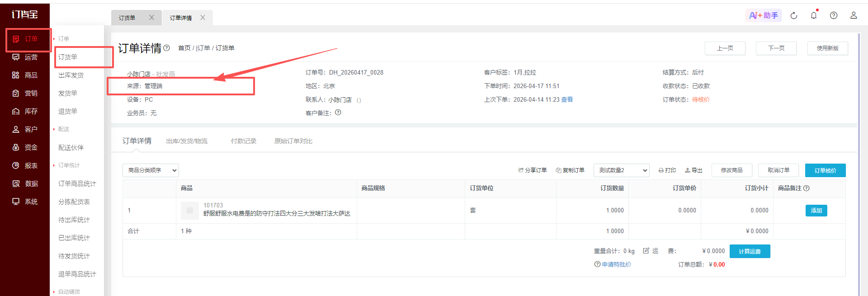Click the 首页 breadcrumb link
The height and width of the screenshot is (296, 868).
pos(184,48)
